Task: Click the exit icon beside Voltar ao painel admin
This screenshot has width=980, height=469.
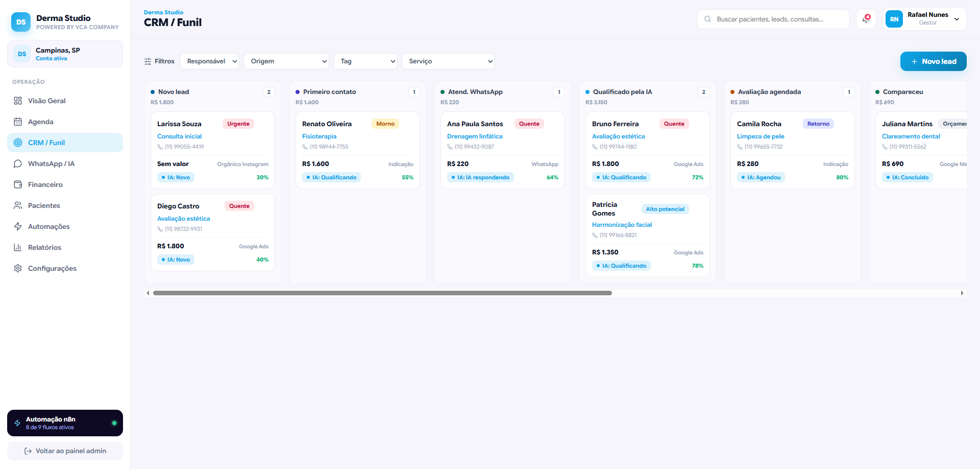Action: 28,451
